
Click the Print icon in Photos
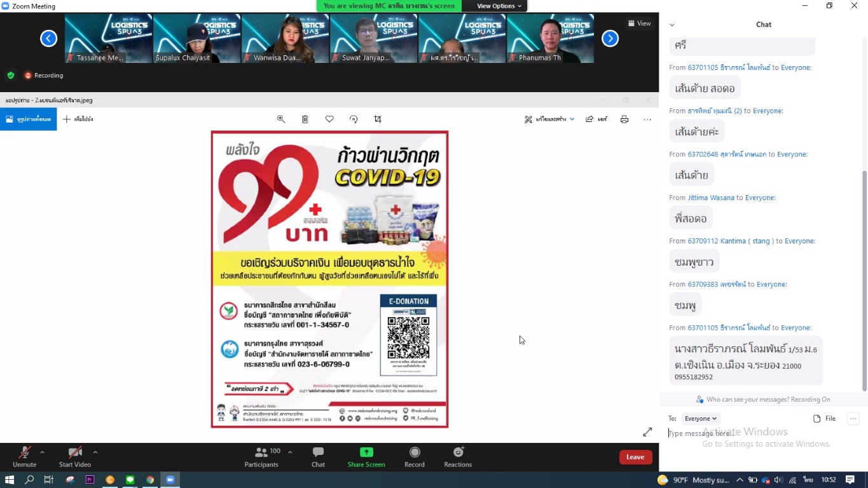tap(624, 119)
